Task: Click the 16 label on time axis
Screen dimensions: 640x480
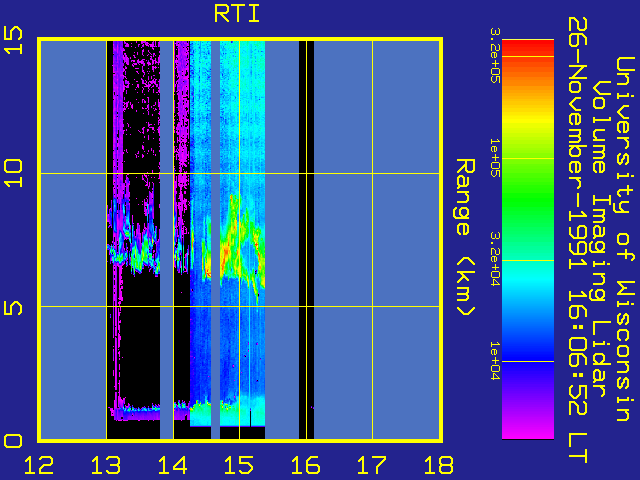Action: click(305, 465)
